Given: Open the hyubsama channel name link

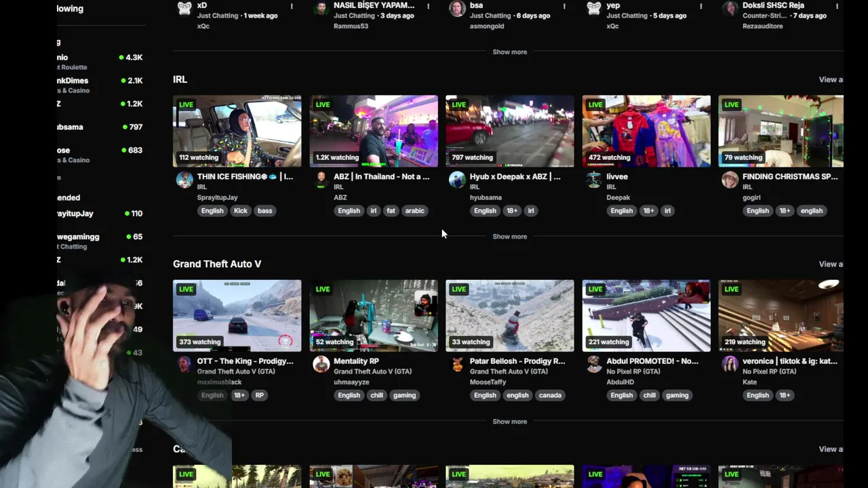Looking at the screenshot, I should pos(486,197).
